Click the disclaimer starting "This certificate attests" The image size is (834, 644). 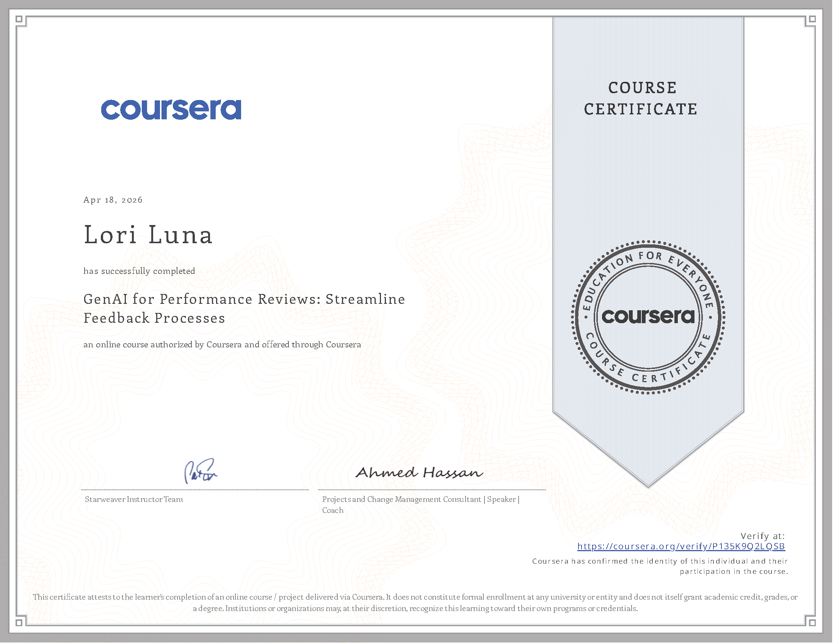[416, 604]
